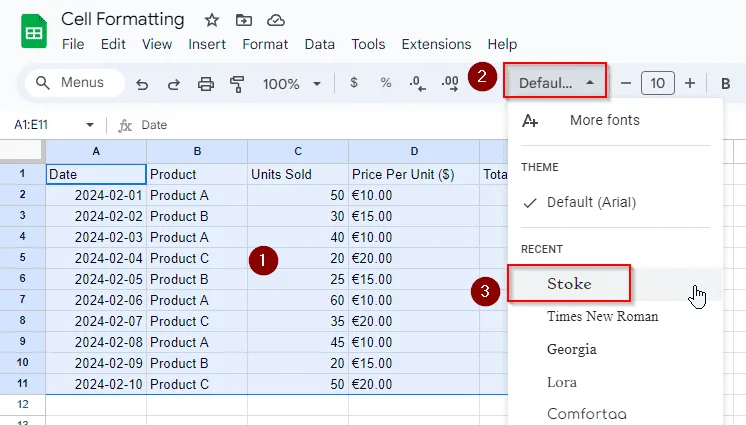Click the Cell Formatting document title
Screen dimensions: 746x425
tap(122, 20)
